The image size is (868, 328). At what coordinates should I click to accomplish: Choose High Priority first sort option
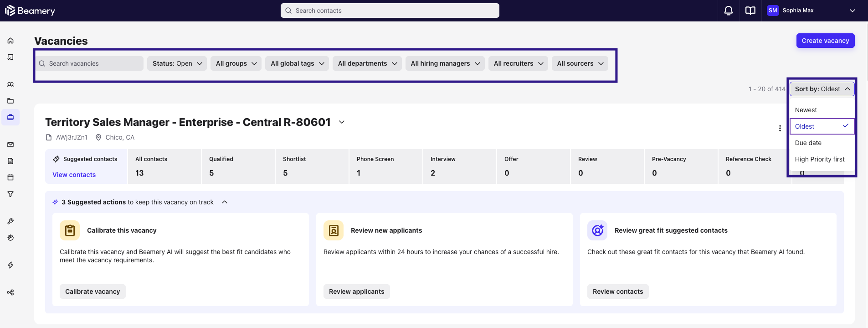tap(819, 159)
